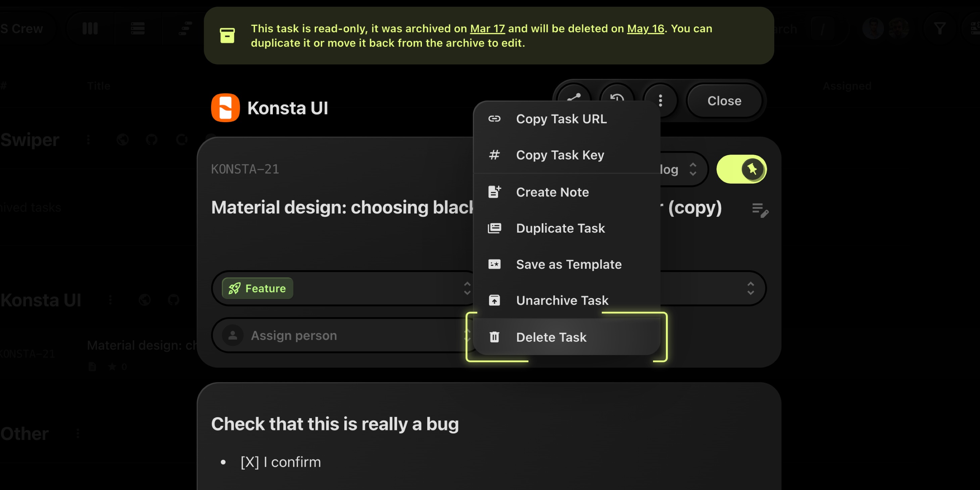Click Save as Template option
980x490 pixels.
click(569, 264)
